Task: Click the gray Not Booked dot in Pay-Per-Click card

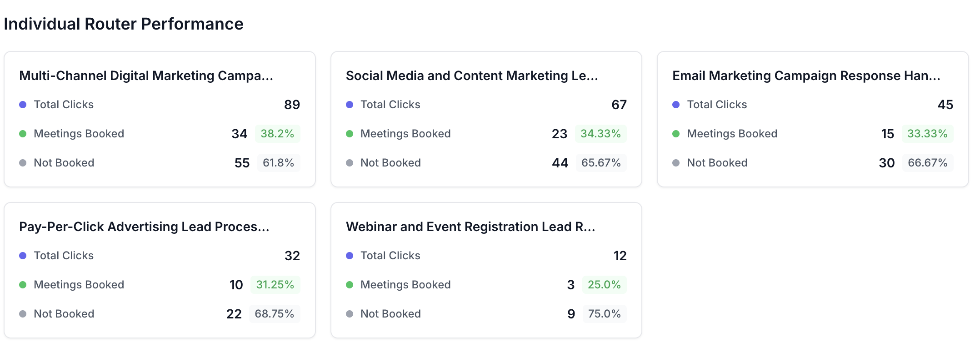Action: pyautogui.click(x=23, y=314)
